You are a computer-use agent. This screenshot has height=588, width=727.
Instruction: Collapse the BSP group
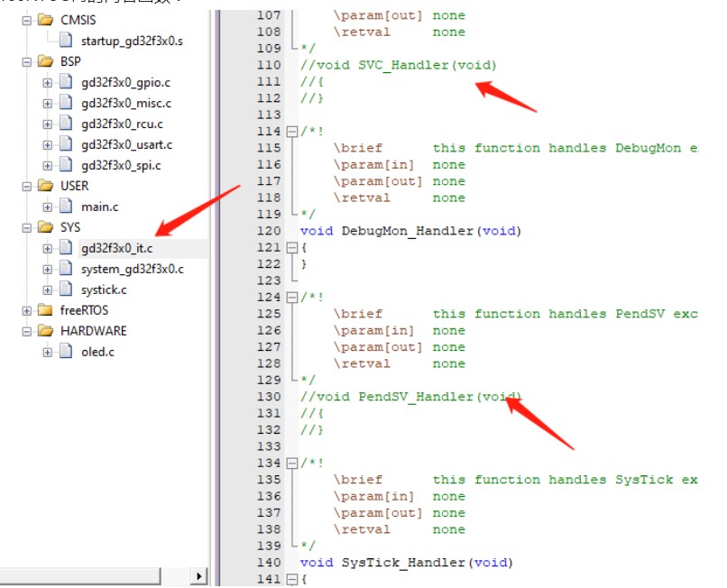tap(27, 61)
